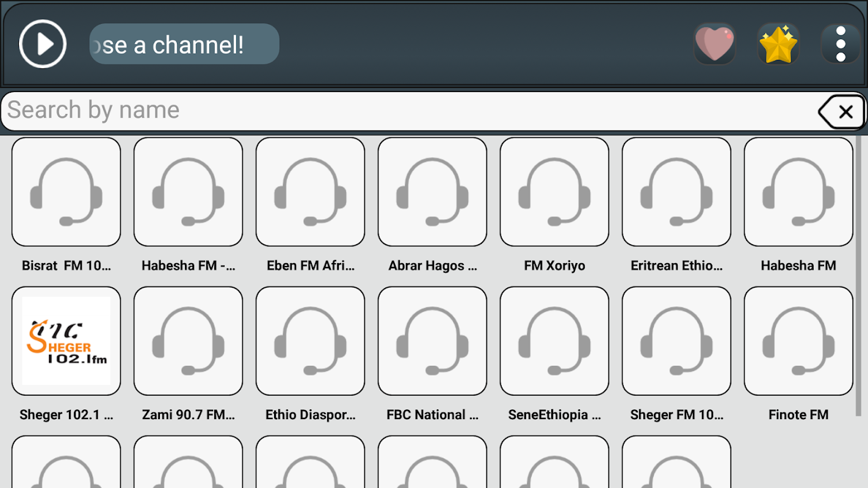
Task: Click the 'Sheger 102.1 ...' label text
Action: pos(67,415)
